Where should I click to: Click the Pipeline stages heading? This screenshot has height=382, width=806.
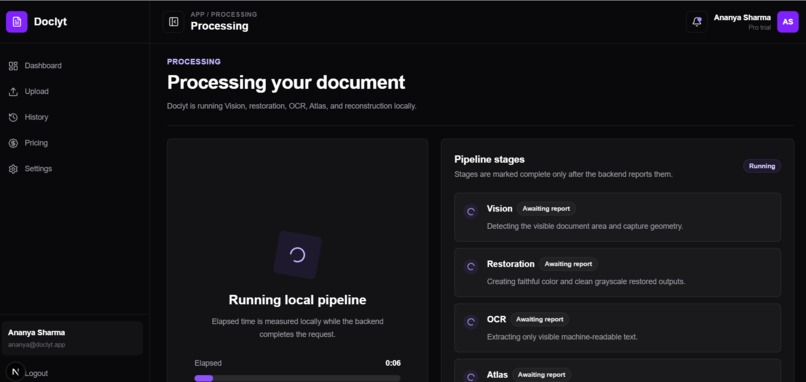click(x=489, y=159)
